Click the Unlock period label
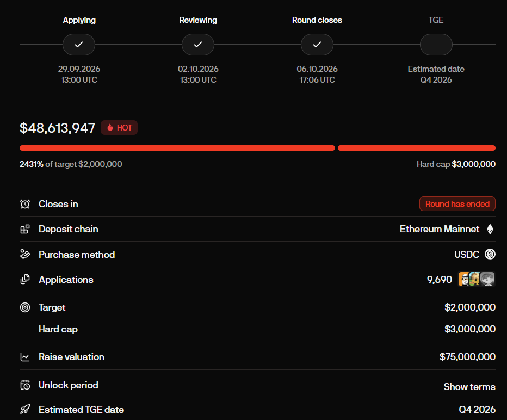The image size is (507, 420). (x=68, y=385)
